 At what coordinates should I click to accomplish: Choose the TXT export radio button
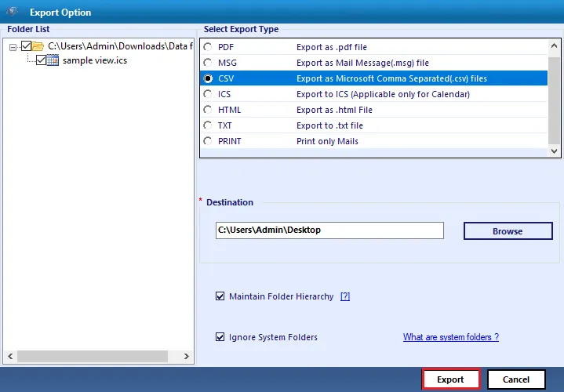click(x=208, y=125)
